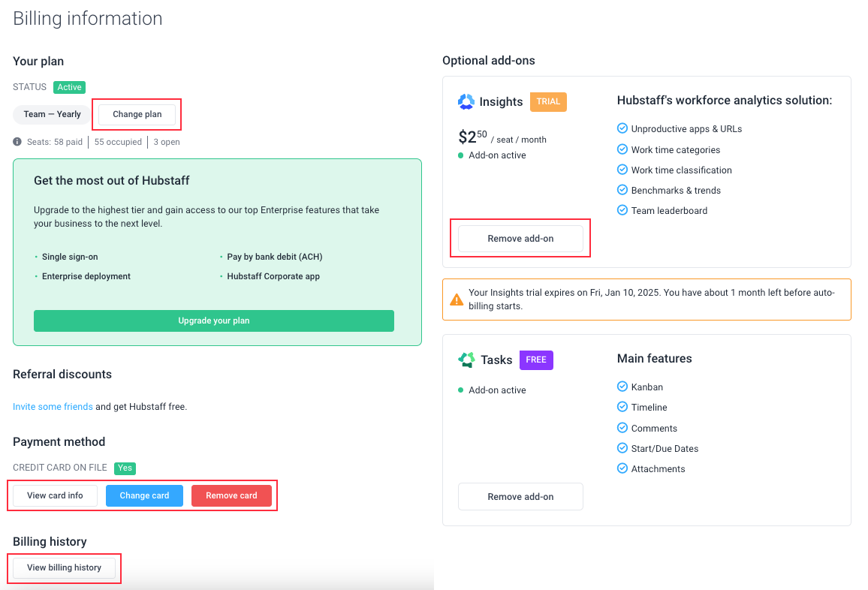Click the orange trial warning triangle icon
This screenshot has height=590, width=868.
tap(456, 300)
